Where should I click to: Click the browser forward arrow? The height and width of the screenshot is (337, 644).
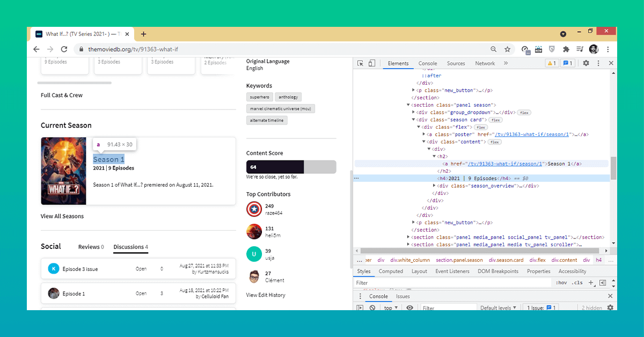[50, 49]
